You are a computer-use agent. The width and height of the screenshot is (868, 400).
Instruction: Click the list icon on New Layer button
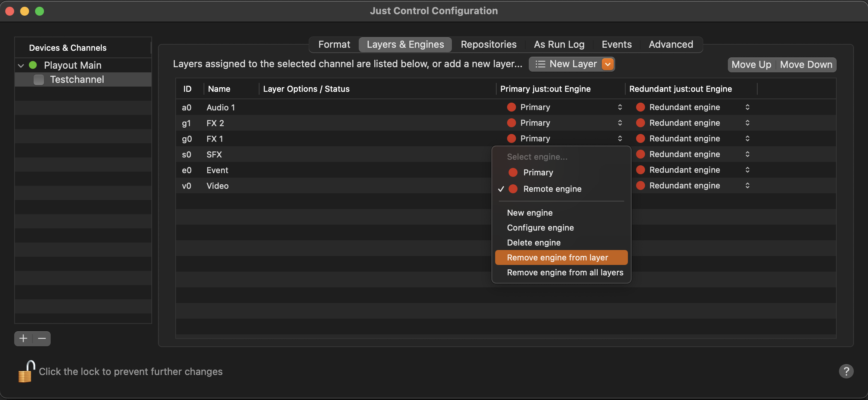tap(540, 64)
